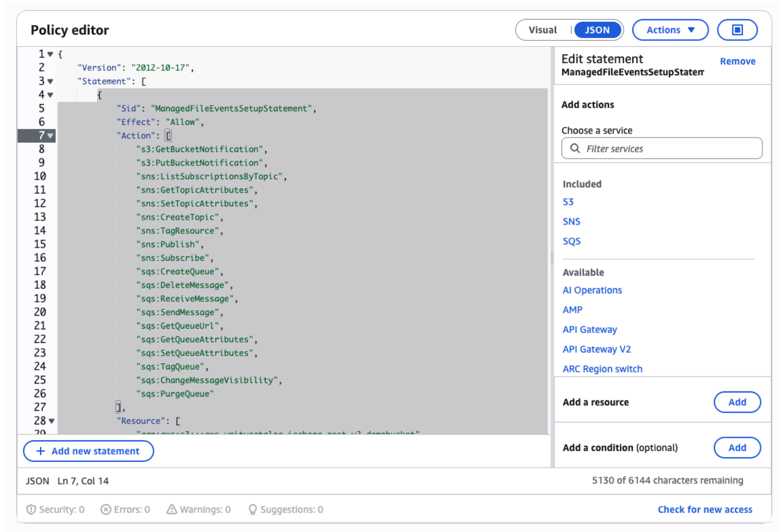Click the Errors indicator icon
Image resolution: width=779 pixels, height=532 pixels.
tap(106, 509)
